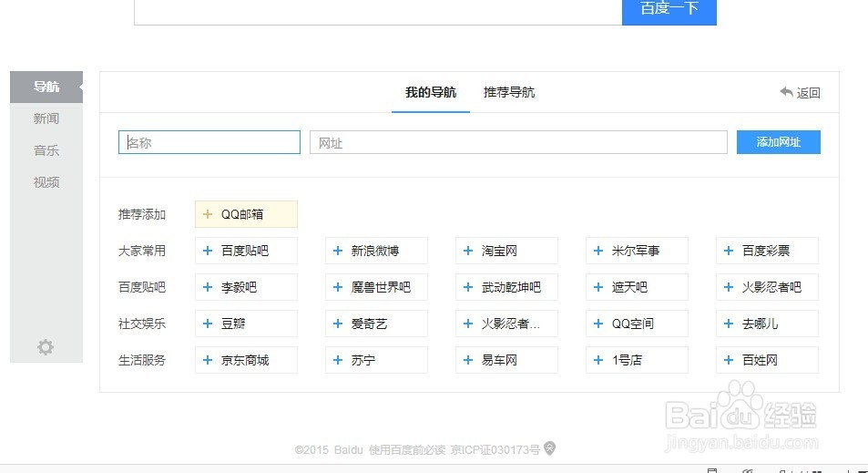Add 1号店 by its label text

coord(627,361)
